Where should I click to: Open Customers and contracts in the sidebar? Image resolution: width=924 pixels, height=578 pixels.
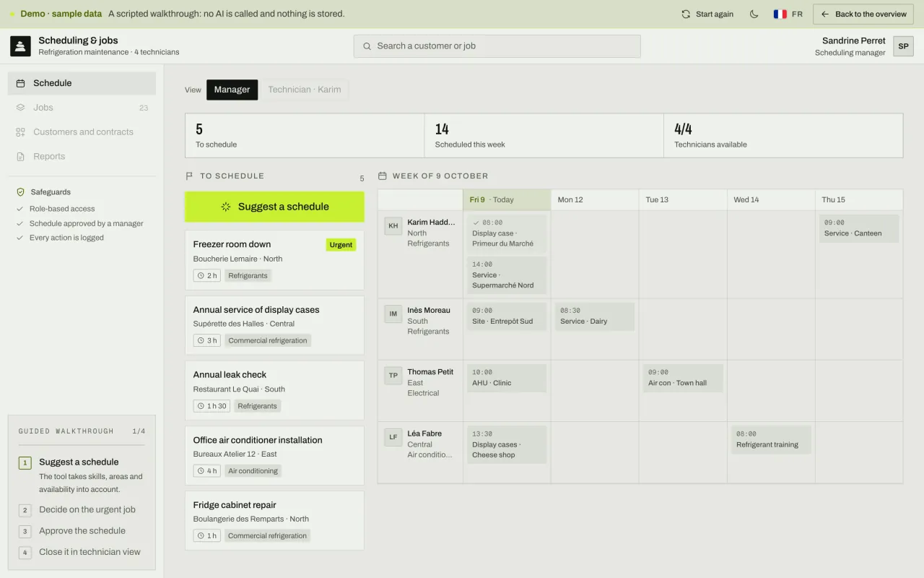pyautogui.click(x=82, y=132)
